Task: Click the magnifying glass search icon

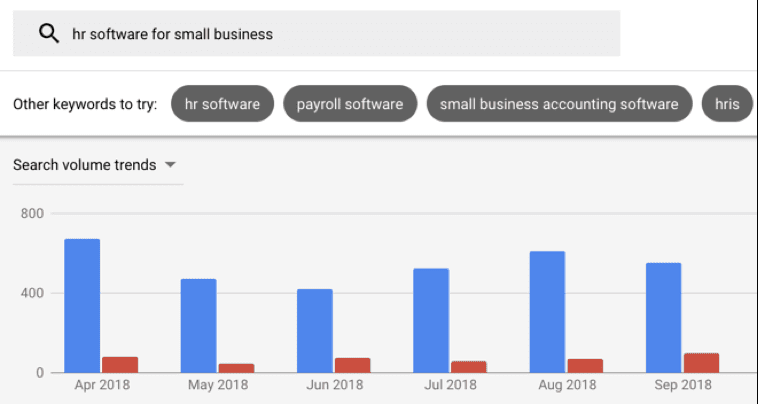Action: [x=48, y=34]
